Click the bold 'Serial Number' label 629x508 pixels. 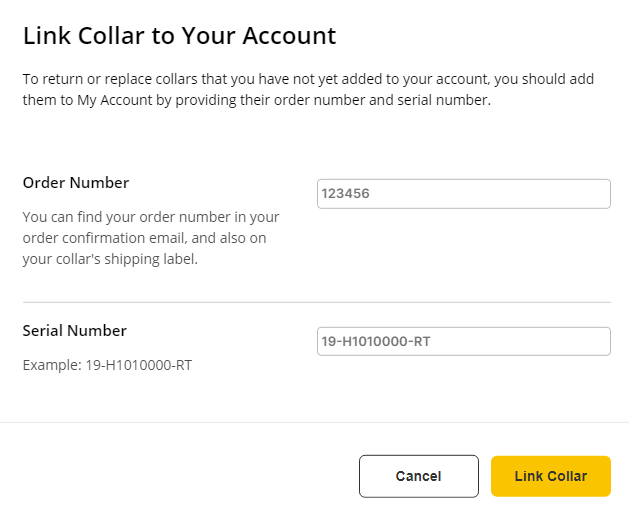75,331
